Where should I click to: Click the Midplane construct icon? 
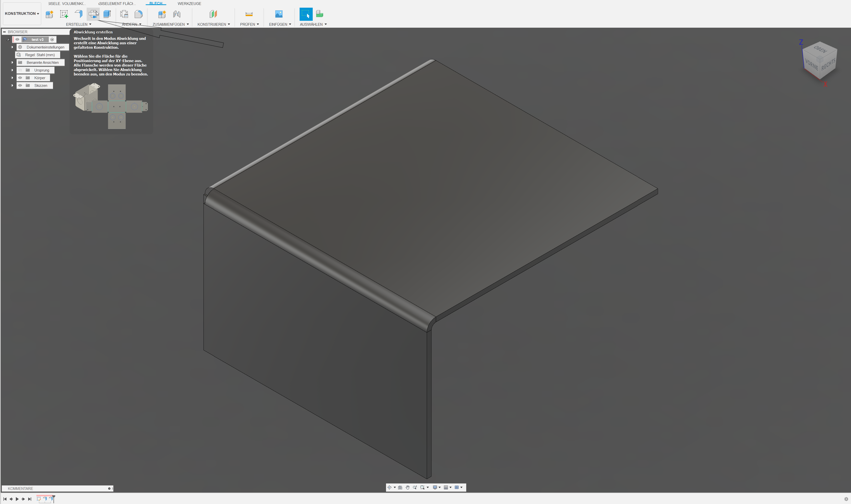213,14
